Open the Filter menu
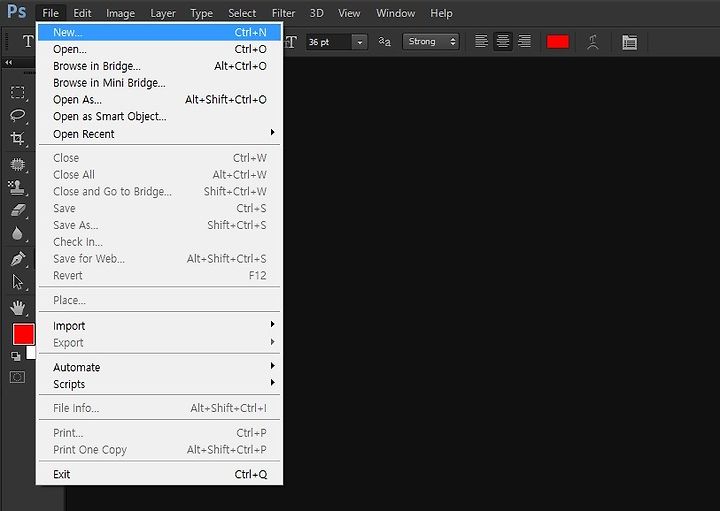This screenshot has height=511, width=720. 283,13
